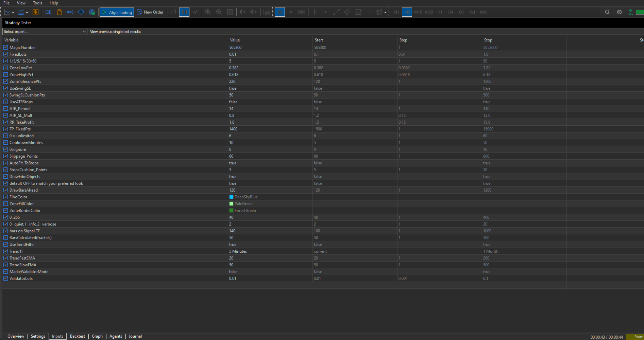Select the M1 timeframe
Screen dimensions: 644x340
tap(396, 12)
